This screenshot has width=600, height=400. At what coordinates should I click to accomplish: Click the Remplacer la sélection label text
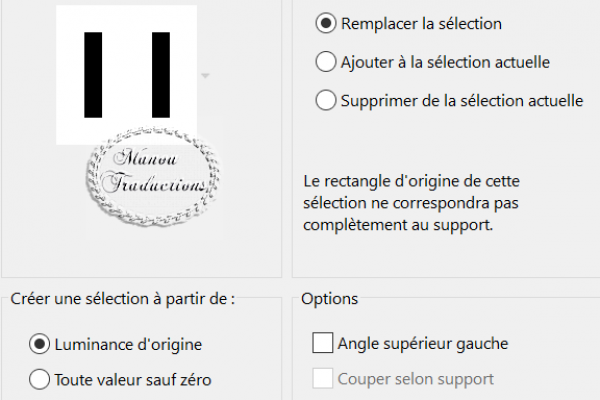pos(421,24)
